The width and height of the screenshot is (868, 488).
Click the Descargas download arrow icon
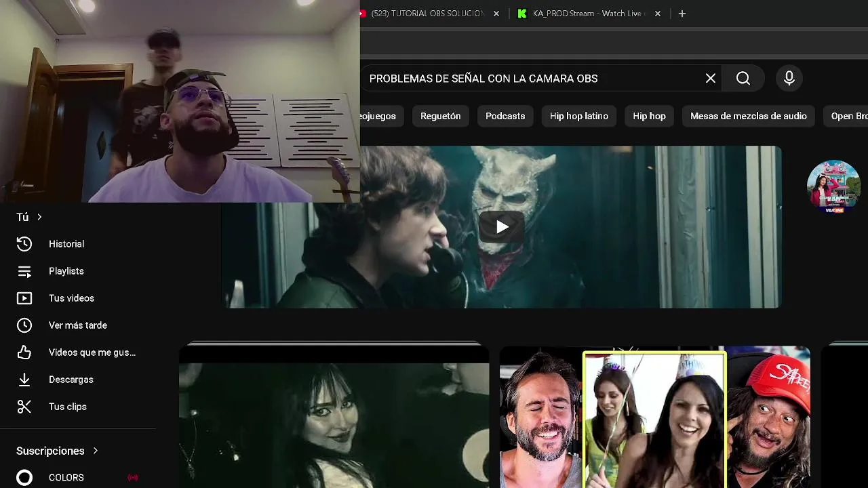click(x=24, y=380)
